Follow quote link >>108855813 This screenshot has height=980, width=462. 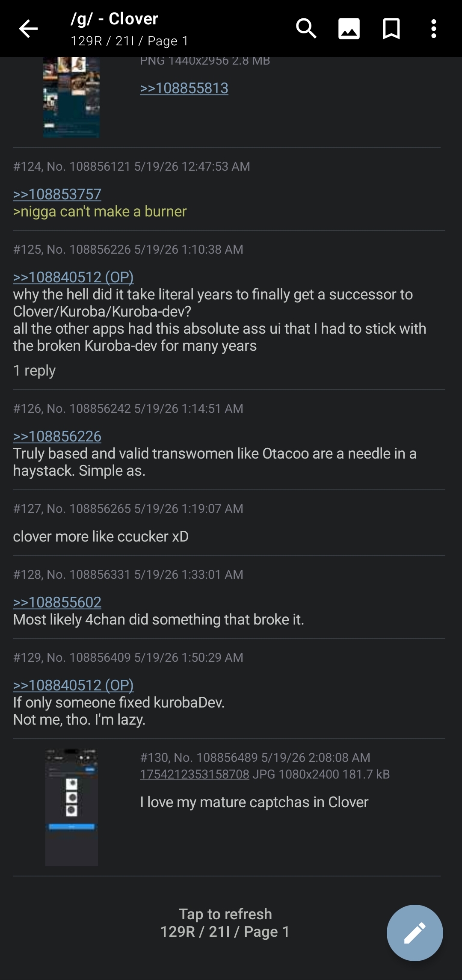[184, 88]
